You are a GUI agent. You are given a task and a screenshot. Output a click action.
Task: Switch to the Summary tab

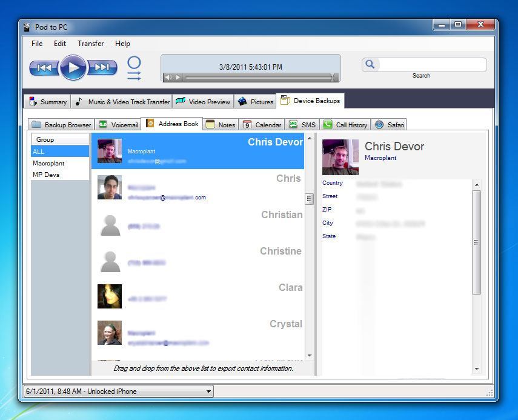click(x=47, y=101)
